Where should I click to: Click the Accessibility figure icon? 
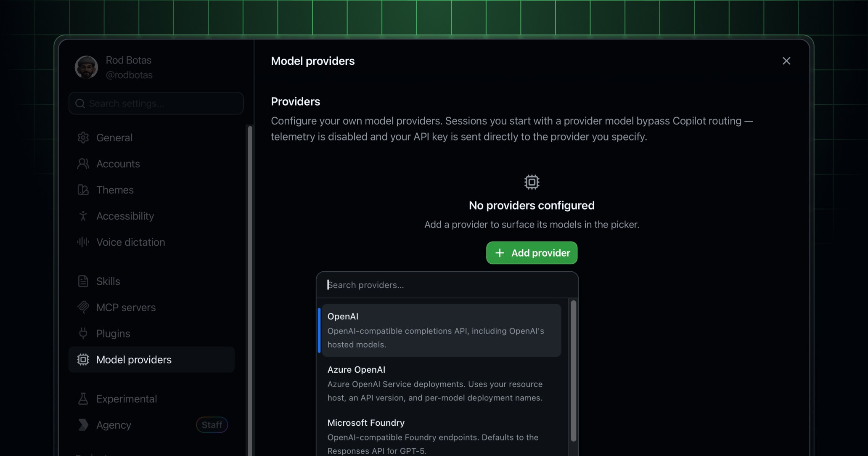83,216
